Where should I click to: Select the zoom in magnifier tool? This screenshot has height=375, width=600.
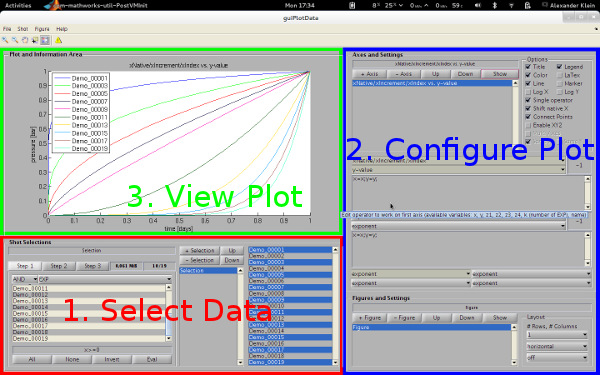[5, 40]
